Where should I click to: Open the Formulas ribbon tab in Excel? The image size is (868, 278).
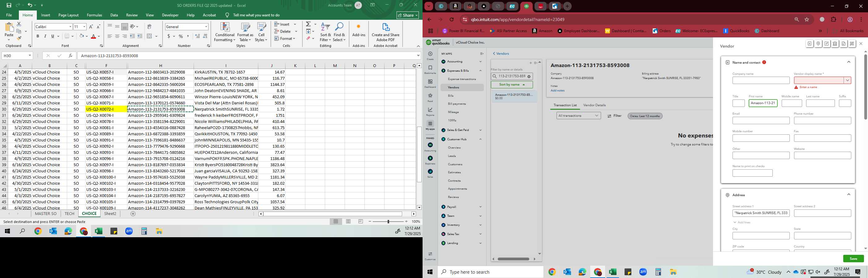pyautogui.click(x=94, y=15)
